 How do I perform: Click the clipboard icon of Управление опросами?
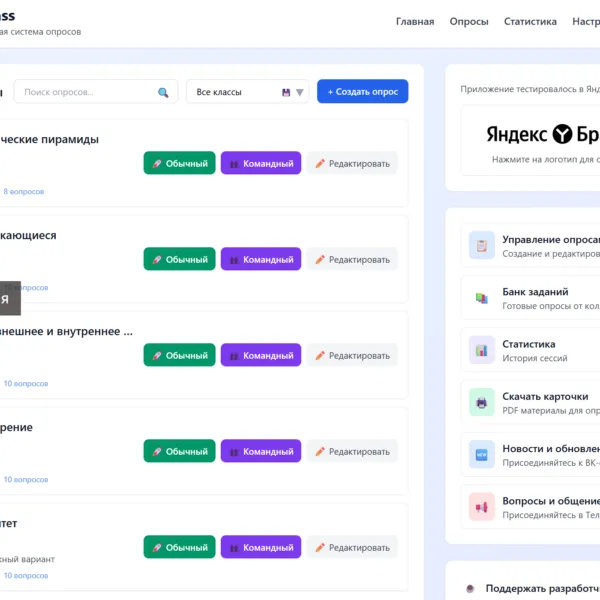pos(482,245)
